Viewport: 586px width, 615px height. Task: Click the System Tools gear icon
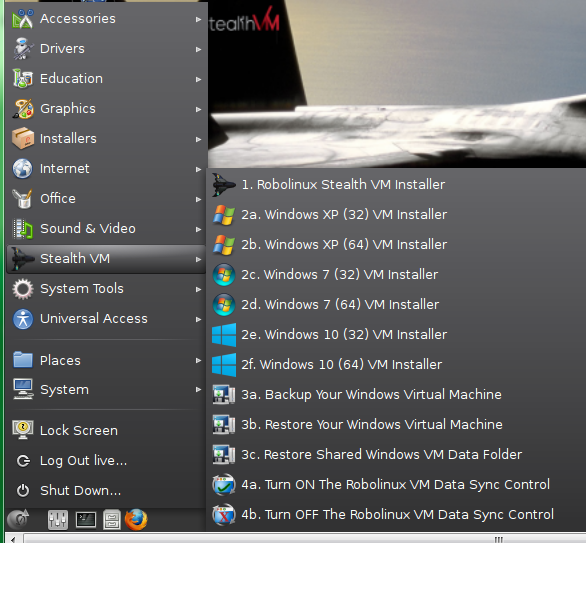(x=22, y=289)
